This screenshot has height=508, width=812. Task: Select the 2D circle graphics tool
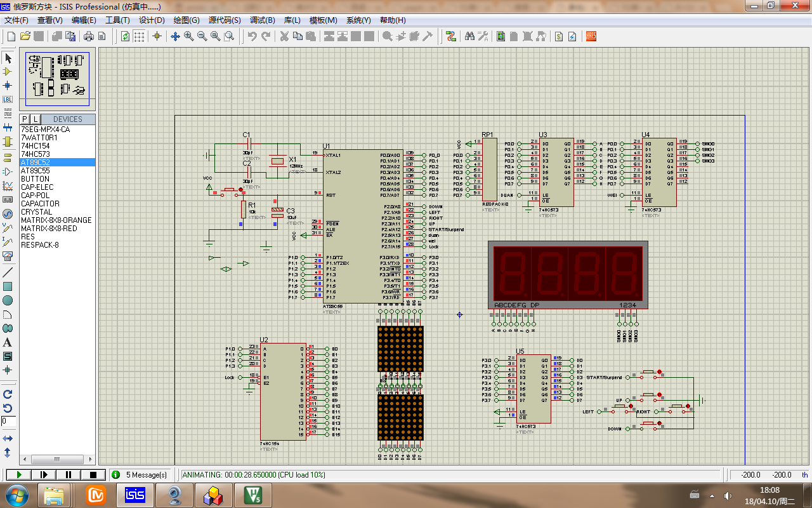click(x=8, y=300)
